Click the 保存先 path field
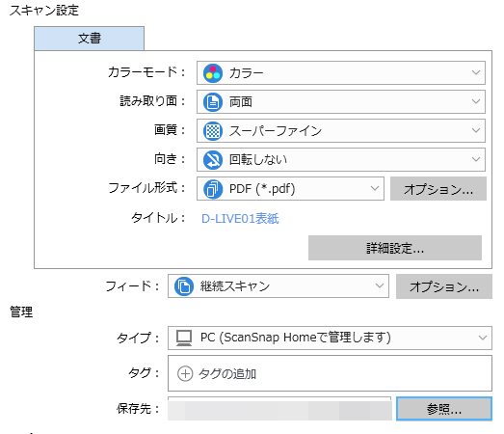 (279, 409)
